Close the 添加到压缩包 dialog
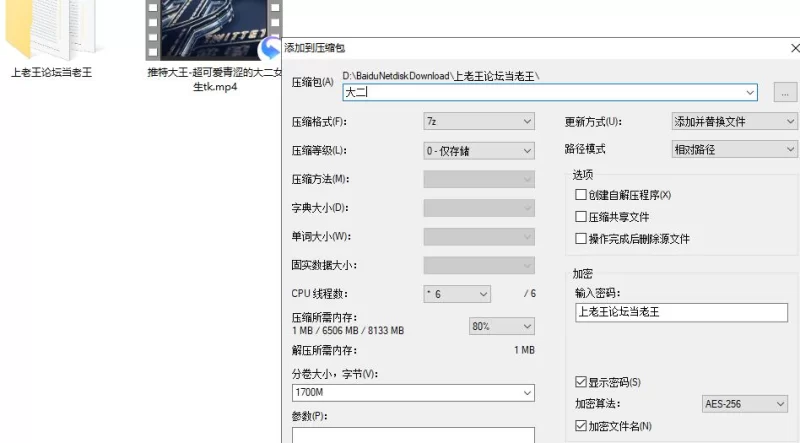800x443 pixels. click(x=794, y=48)
